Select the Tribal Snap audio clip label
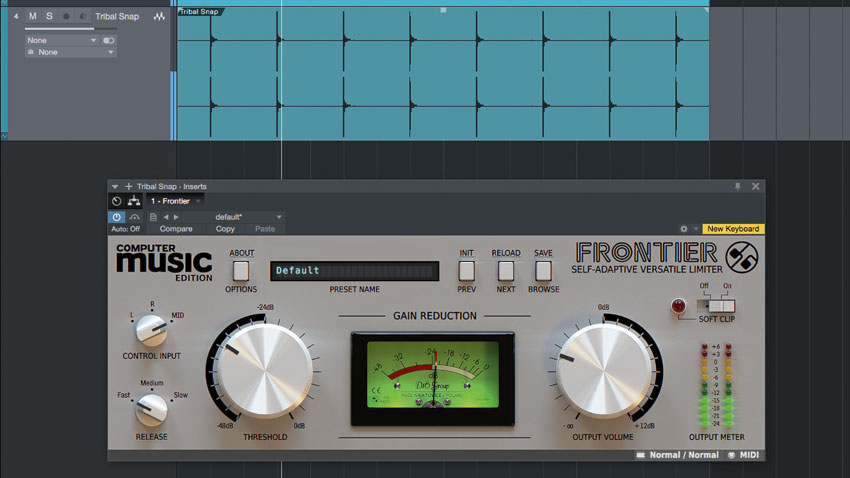The height and width of the screenshot is (478, 850). pyautogui.click(x=199, y=11)
